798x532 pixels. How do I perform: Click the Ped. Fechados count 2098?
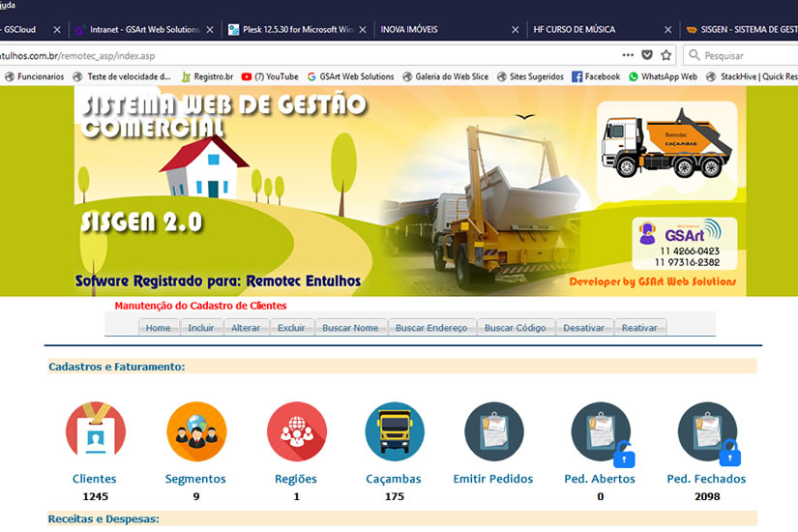(707, 496)
